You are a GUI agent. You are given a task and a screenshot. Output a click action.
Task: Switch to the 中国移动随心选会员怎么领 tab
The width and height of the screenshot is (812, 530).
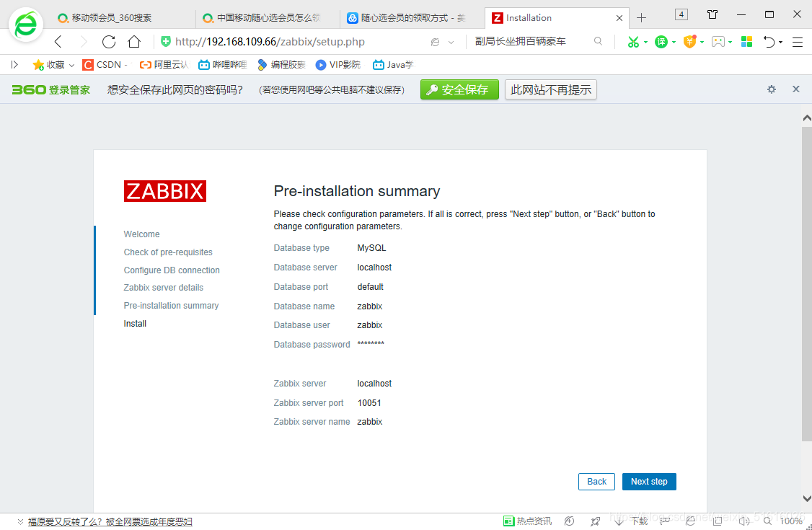(268, 18)
